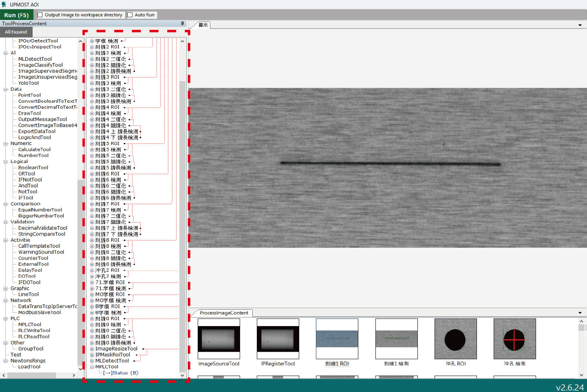Image resolution: width=587 pixels, height=392 pixels.
Task: Switch to the 顯示 tab
Action: 203,25
